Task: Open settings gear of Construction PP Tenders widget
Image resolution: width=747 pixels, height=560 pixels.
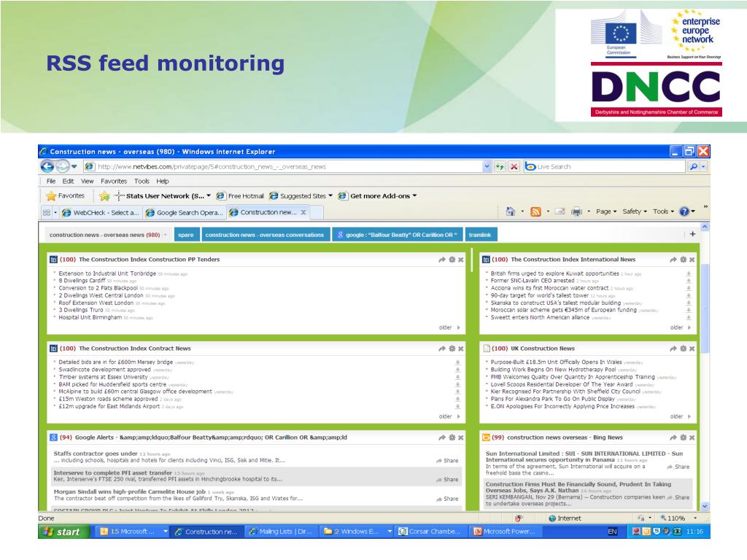Action: coord(452,260)
